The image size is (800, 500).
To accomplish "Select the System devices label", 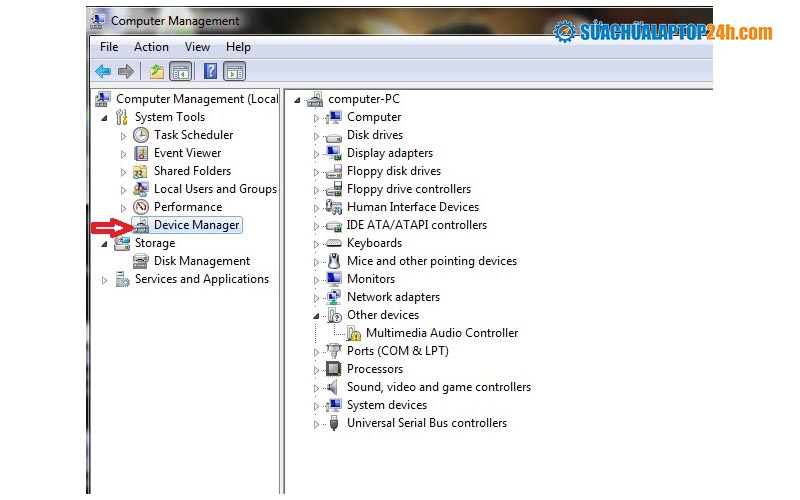I will (387, 405).
